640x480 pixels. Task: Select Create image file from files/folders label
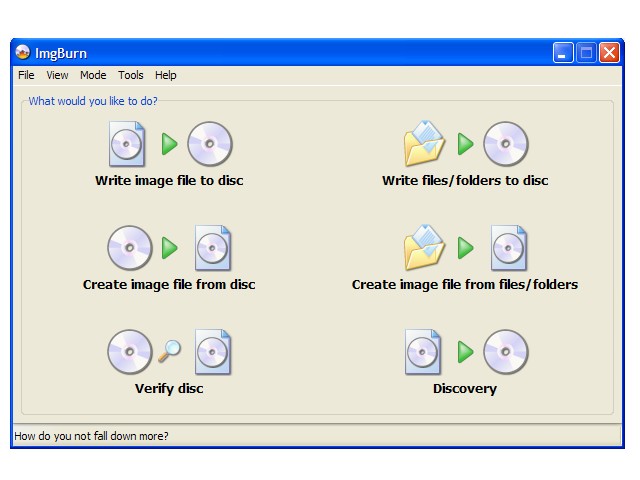[x=465, y=284]
